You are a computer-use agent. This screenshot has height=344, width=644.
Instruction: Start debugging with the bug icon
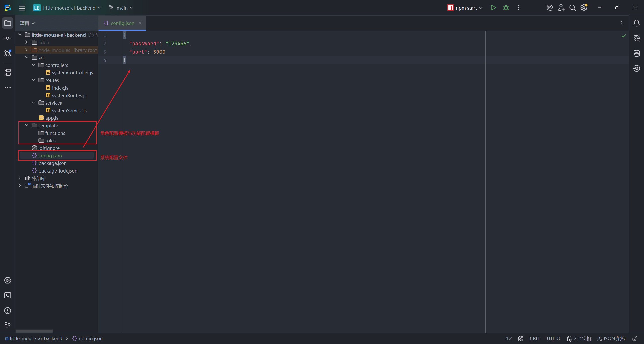(506, 8)
